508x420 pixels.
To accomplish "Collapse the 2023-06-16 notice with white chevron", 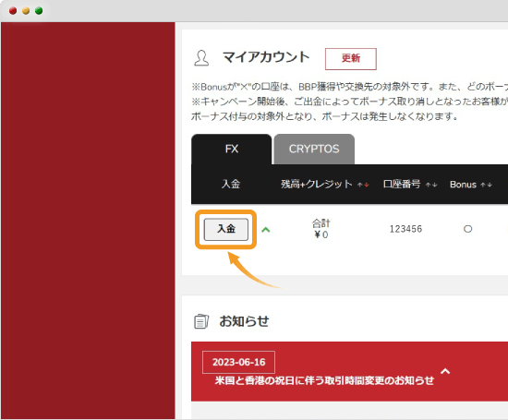I will tap(445, 371).
